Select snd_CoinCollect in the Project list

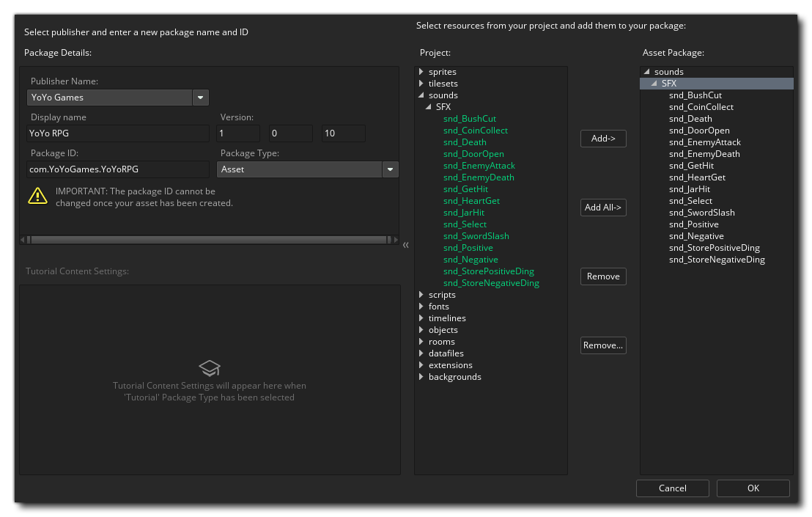pyautogui.click(x=475, y=131)
